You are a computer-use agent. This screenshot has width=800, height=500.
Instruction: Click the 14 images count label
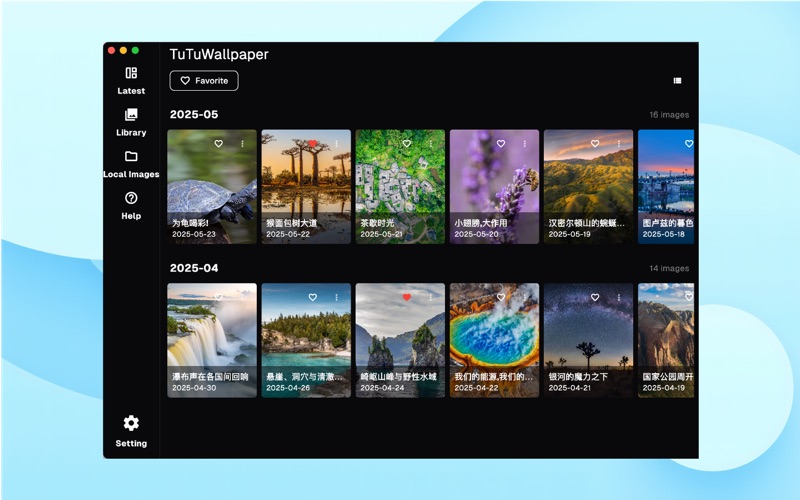coord(669,268)
